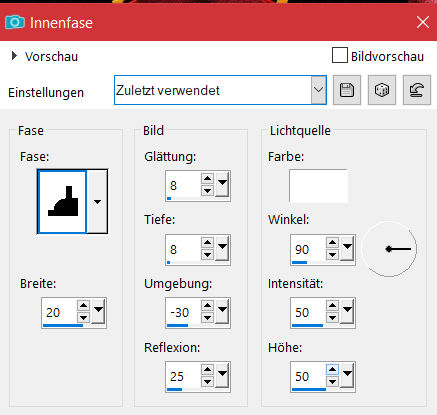Click the Winkel angle dial control
This screenshot has width=437, height=415.
pyautogui.click(x=389, y=249)
